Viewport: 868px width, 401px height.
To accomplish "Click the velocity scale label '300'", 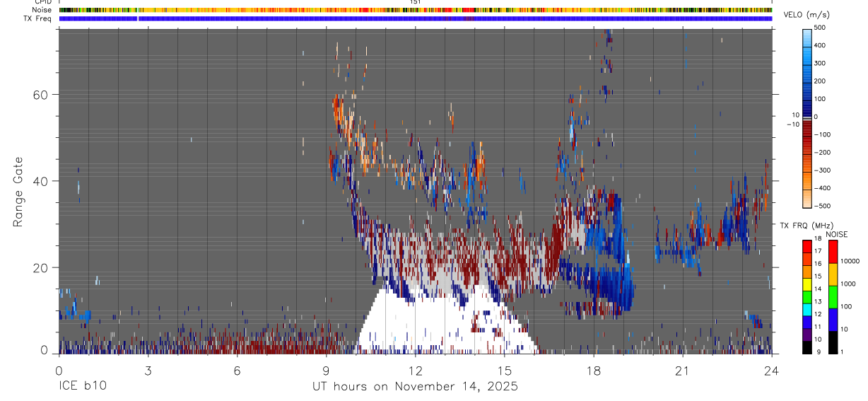I will click(820, 63).
